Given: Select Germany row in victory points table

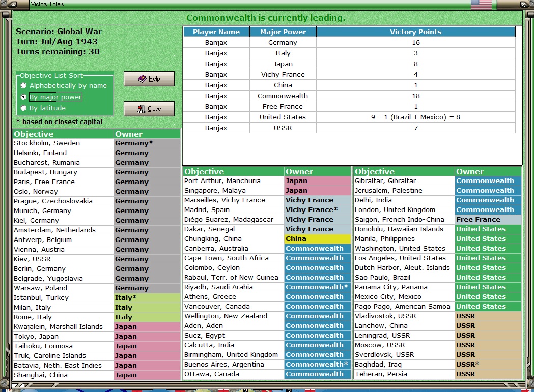Looking at the screenshot, I should [x=349, y=43].
